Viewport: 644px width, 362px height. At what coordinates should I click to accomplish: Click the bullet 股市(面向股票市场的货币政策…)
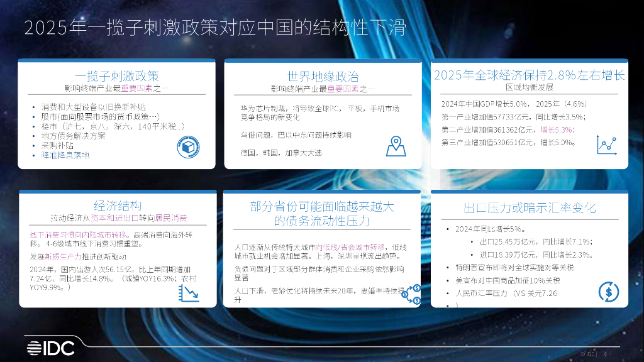click(x=100, y=116)
